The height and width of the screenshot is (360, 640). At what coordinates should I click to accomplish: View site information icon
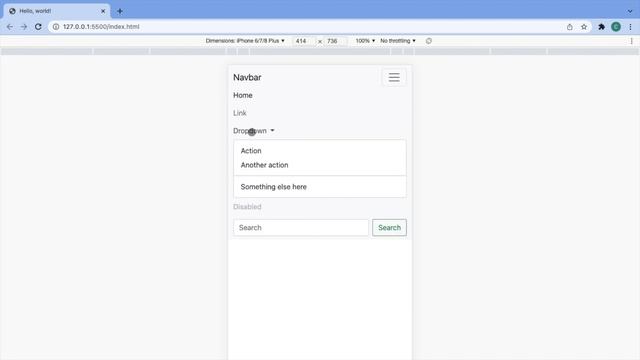[x=56, y=27]
